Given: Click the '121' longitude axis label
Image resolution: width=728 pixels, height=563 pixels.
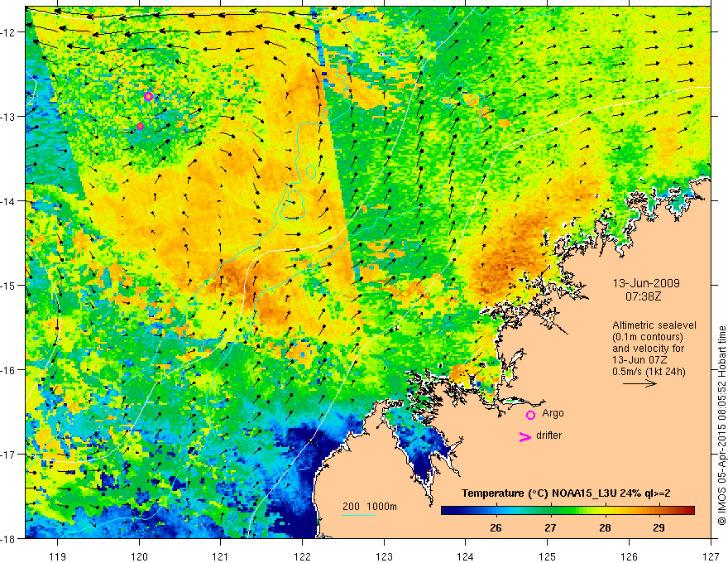Looking at the screenshot, I should [x=221, y=556].
